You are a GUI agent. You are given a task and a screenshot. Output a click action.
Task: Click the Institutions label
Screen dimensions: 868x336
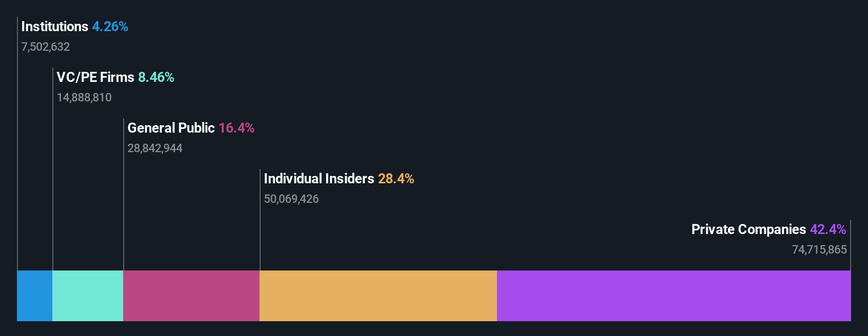click(54, 26)
